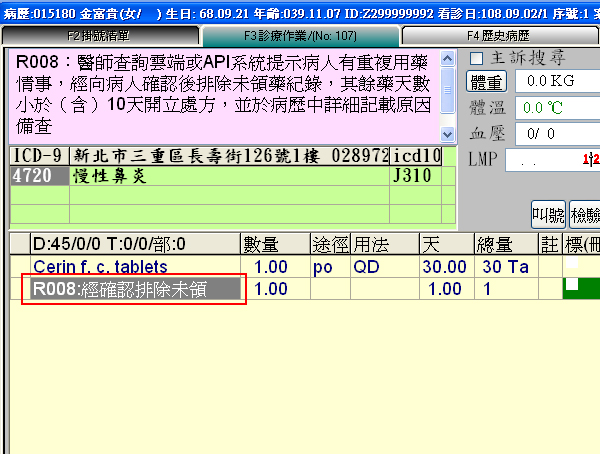Click the 體重 button

coord(488,82)
